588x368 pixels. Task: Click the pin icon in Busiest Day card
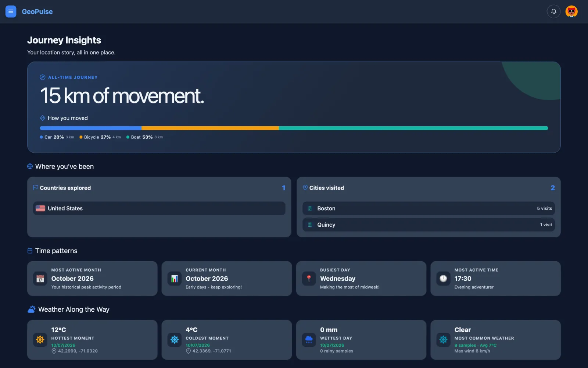pos(309,279)
